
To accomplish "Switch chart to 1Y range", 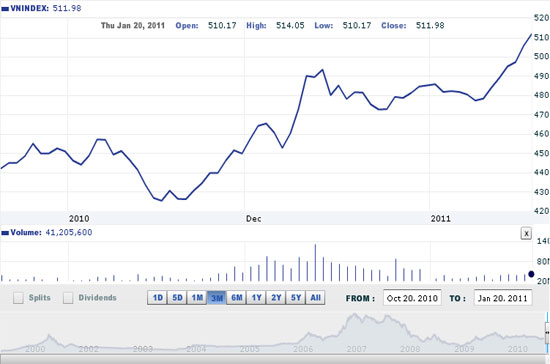I will 256,298.
